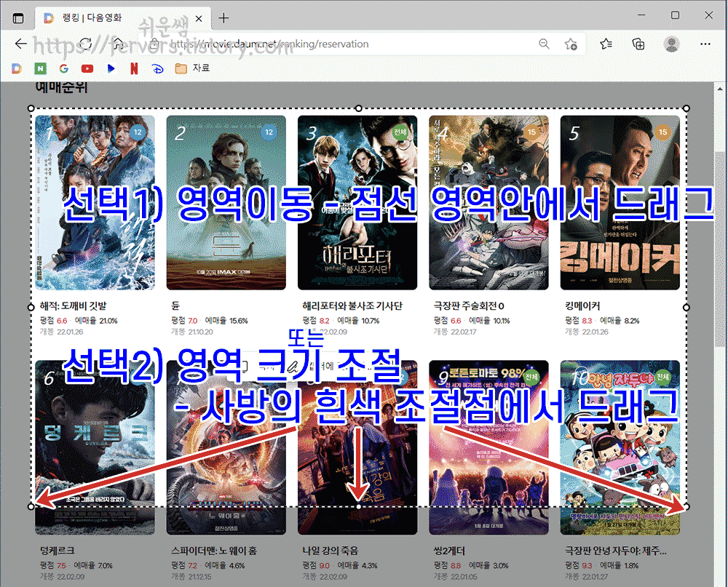Open a new browser tab

(x=223, y=18)
